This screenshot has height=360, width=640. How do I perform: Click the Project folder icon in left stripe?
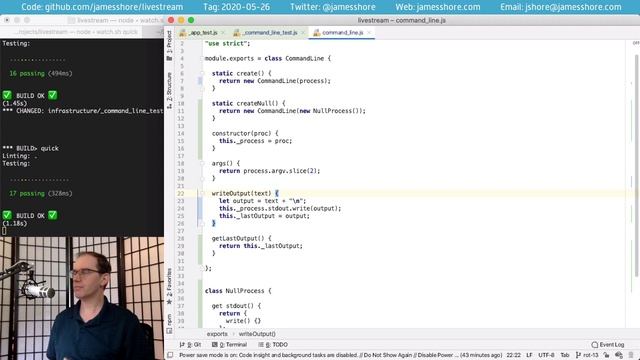169,58
